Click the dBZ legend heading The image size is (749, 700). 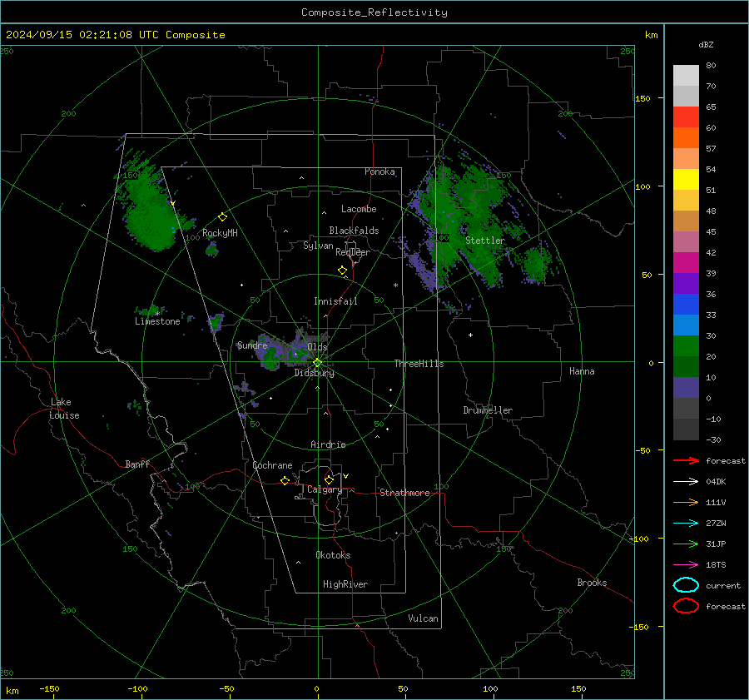click(706, 44)
